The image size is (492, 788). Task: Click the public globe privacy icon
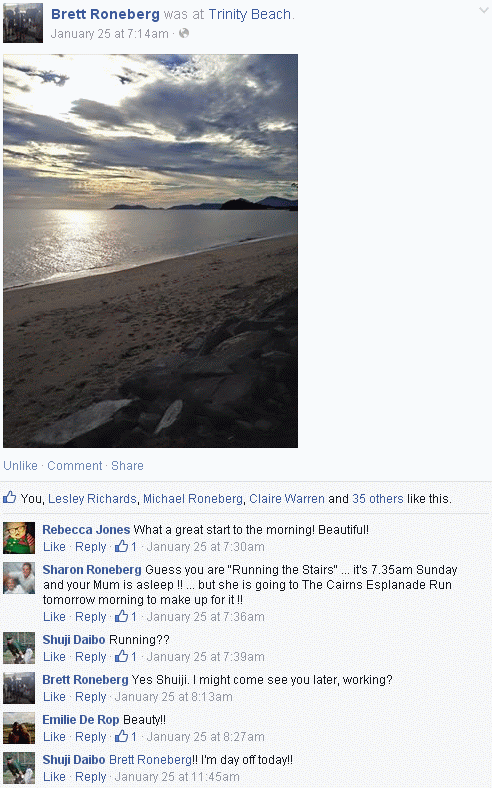click(x=184, y=33)
